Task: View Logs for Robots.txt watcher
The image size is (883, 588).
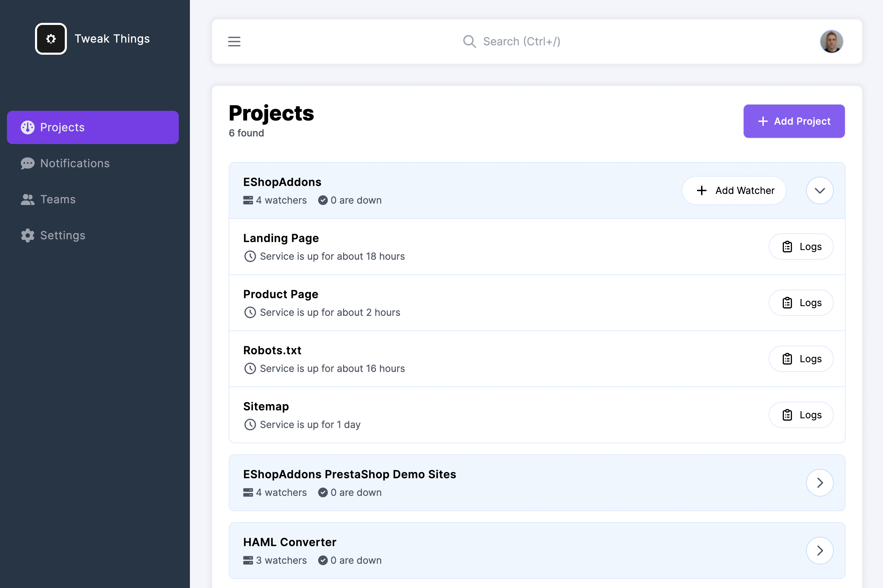Action: coord(801,359)
